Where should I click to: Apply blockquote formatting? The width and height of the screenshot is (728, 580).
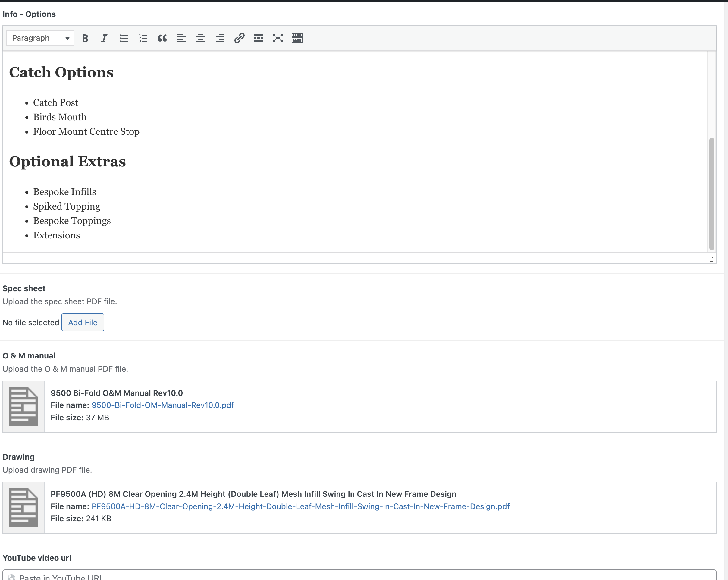coord(162,38)
